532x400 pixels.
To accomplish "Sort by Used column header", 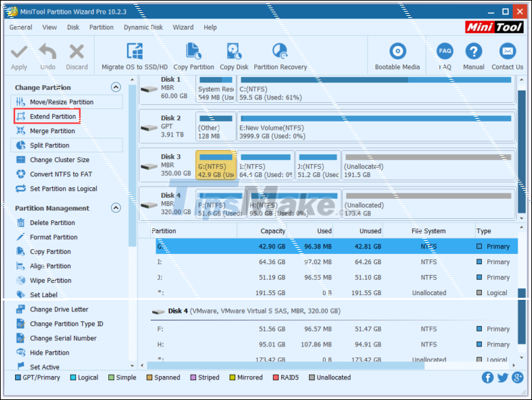I will point(310,231).
